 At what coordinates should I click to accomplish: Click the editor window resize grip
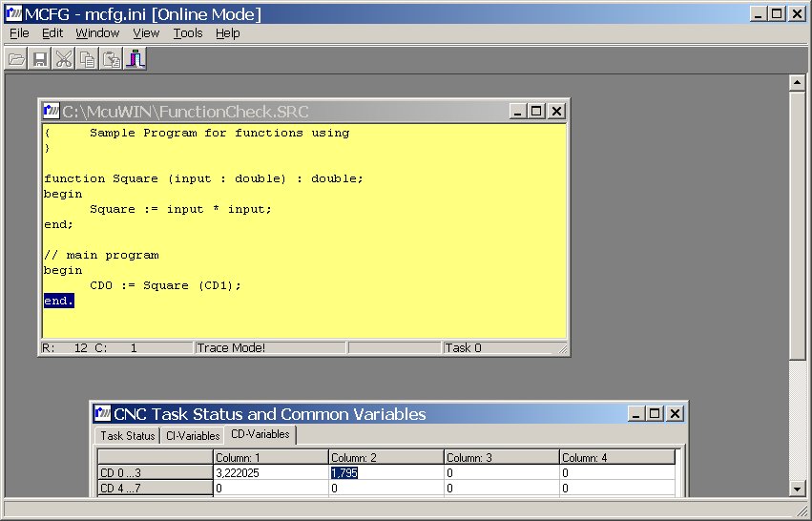562,349
